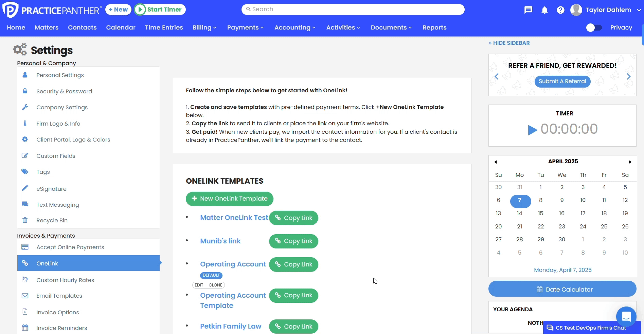Copy link for Petkin Family Law
The width and height of the screenshot is (644, 334).
[293, 327]
